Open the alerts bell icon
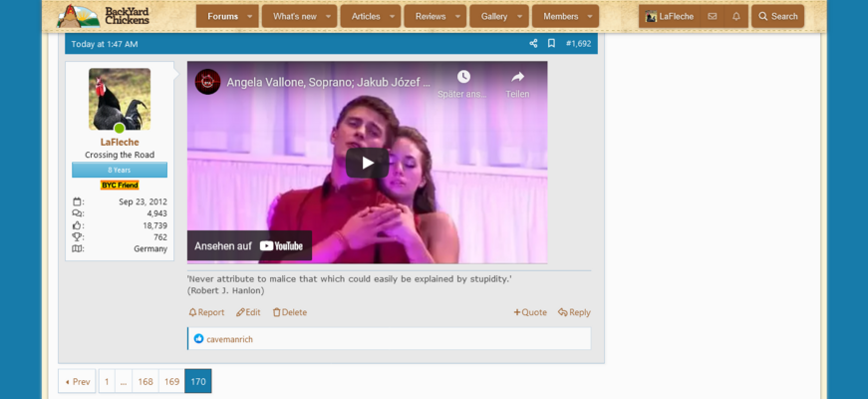868x399 pixels. [736, 17]
